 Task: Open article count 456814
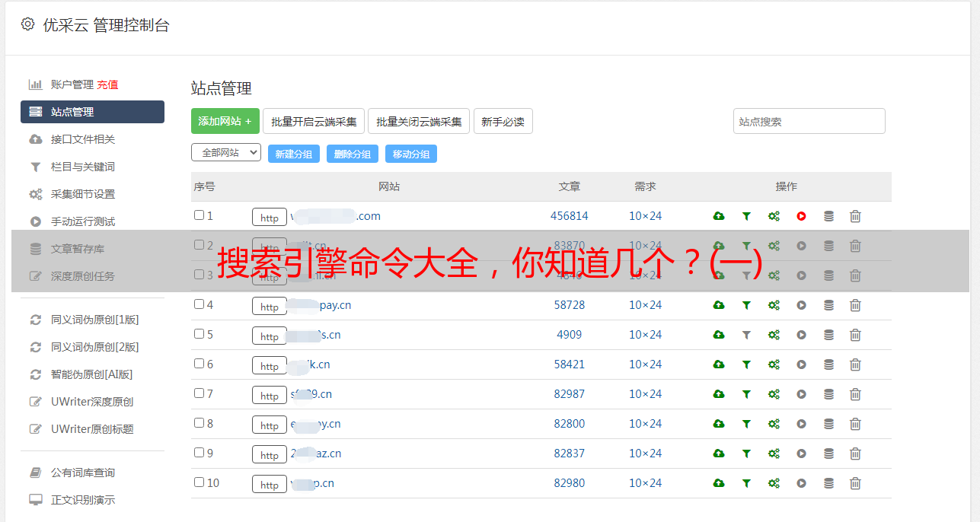click(570, 216)
